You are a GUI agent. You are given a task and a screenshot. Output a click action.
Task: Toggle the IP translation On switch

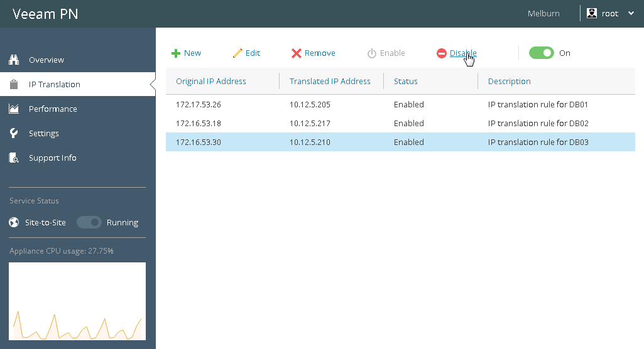(541, 53)
